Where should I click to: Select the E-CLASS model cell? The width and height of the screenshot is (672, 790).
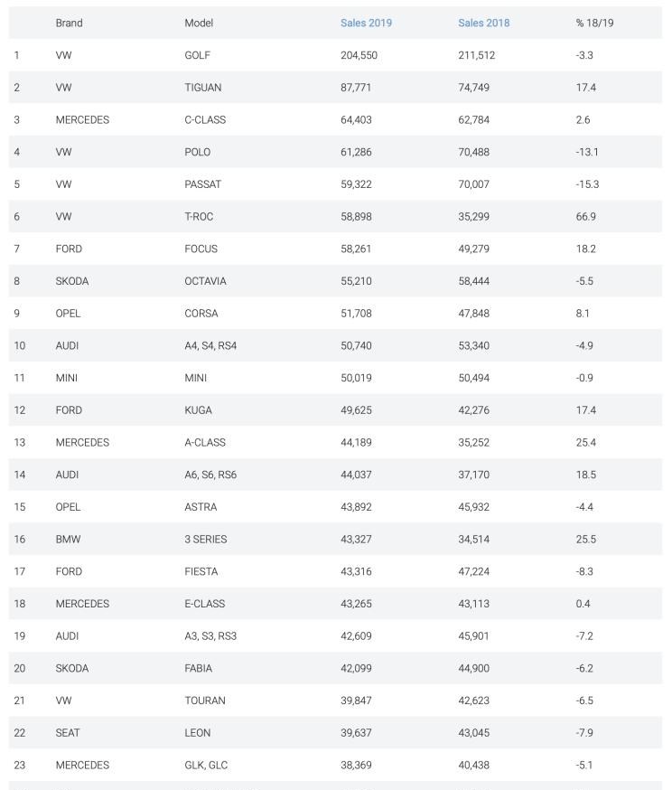click(x=205, y=603)
